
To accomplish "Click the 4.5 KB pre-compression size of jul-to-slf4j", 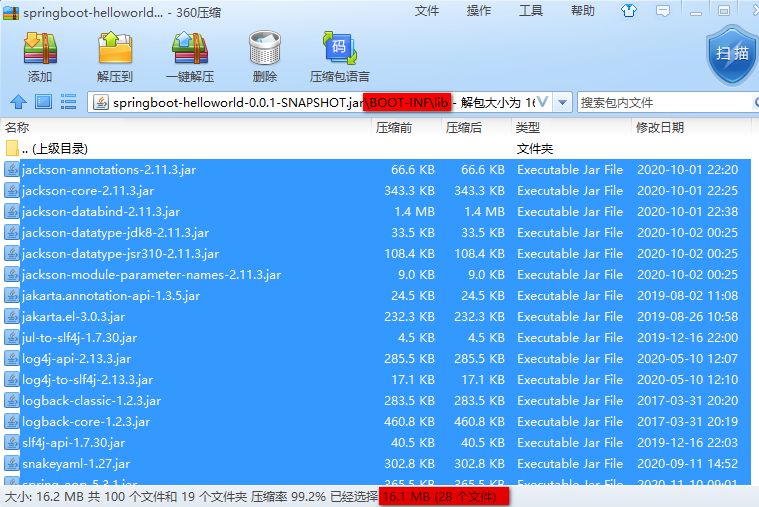I will pos(416,338).
